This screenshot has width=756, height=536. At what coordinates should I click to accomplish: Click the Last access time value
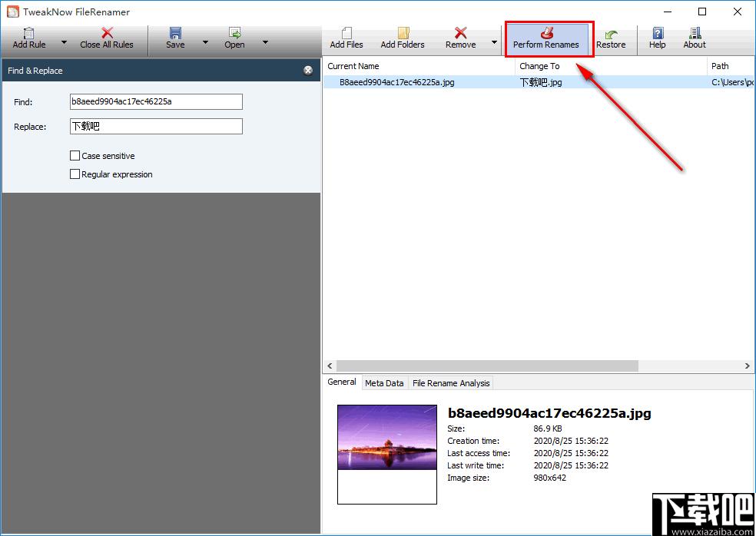coord(571,453)
